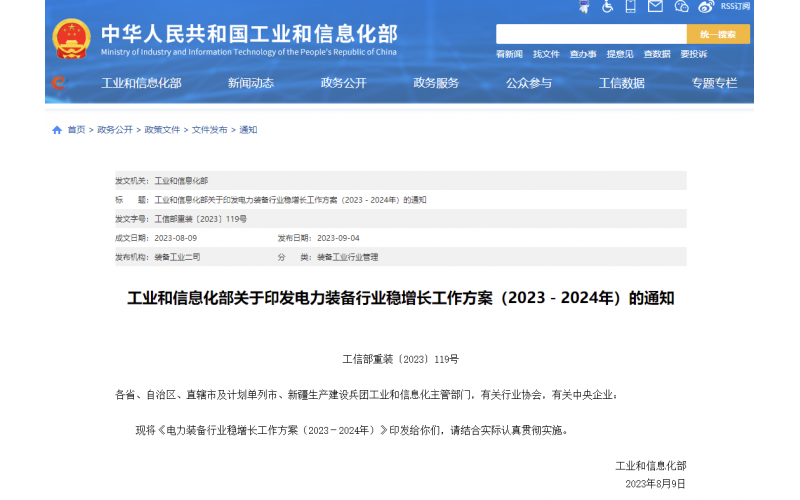Screen dimensions: 800x500
Task: Select the 查数据 quick link
Action: [x=657, y=54]
